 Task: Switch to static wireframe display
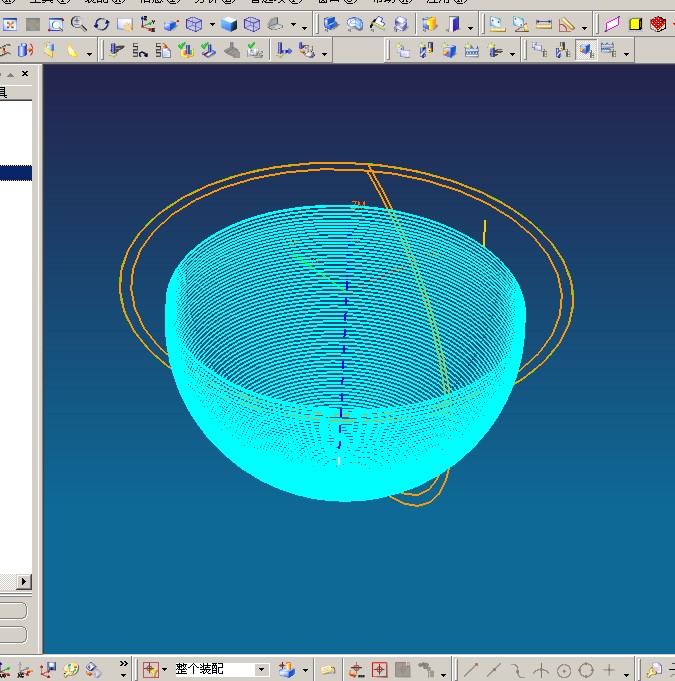click(252, 24)
